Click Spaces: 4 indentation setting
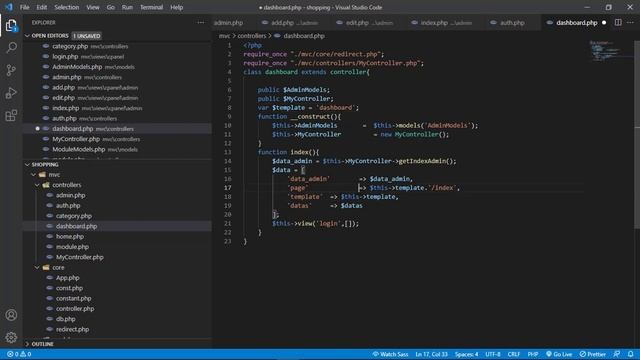Viewport: 640px width, 360px height. pyautogui.click(x=467, y=354)
